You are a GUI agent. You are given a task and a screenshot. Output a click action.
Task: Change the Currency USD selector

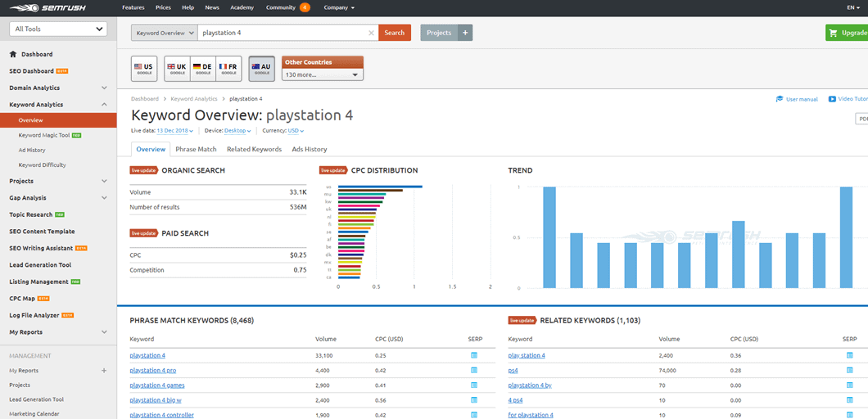coord(296,131)
